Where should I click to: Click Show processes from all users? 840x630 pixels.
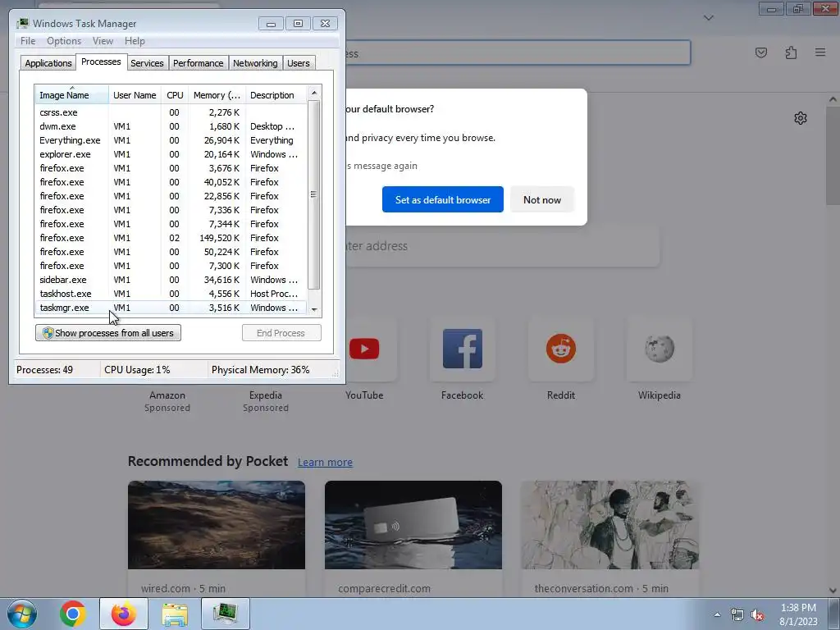108,333
